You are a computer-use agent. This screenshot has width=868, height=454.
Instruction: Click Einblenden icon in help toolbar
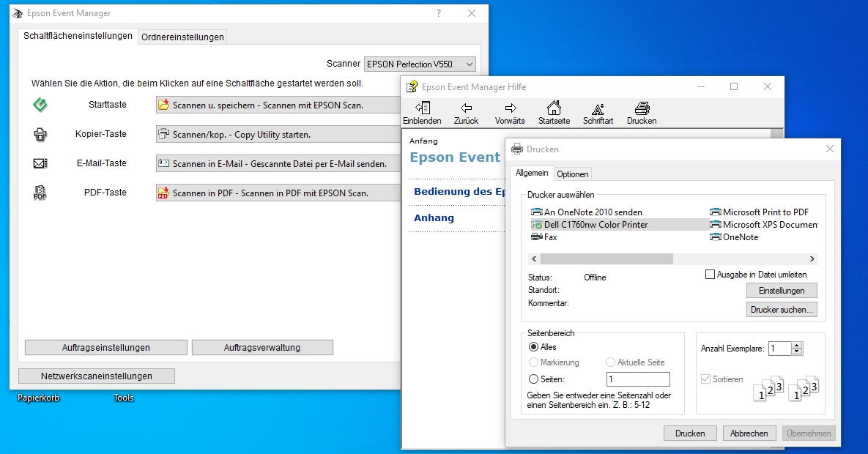click(423, 108)
